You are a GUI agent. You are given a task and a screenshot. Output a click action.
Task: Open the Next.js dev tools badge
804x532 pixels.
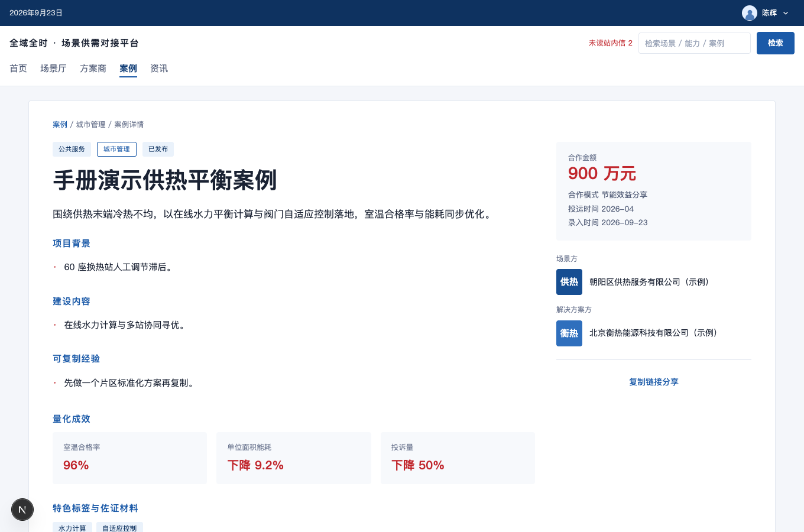22,510
